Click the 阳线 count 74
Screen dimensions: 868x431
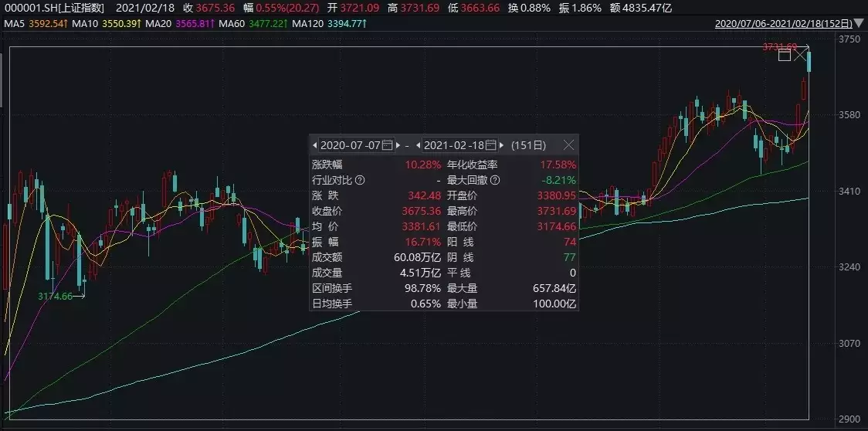point(570,242)
